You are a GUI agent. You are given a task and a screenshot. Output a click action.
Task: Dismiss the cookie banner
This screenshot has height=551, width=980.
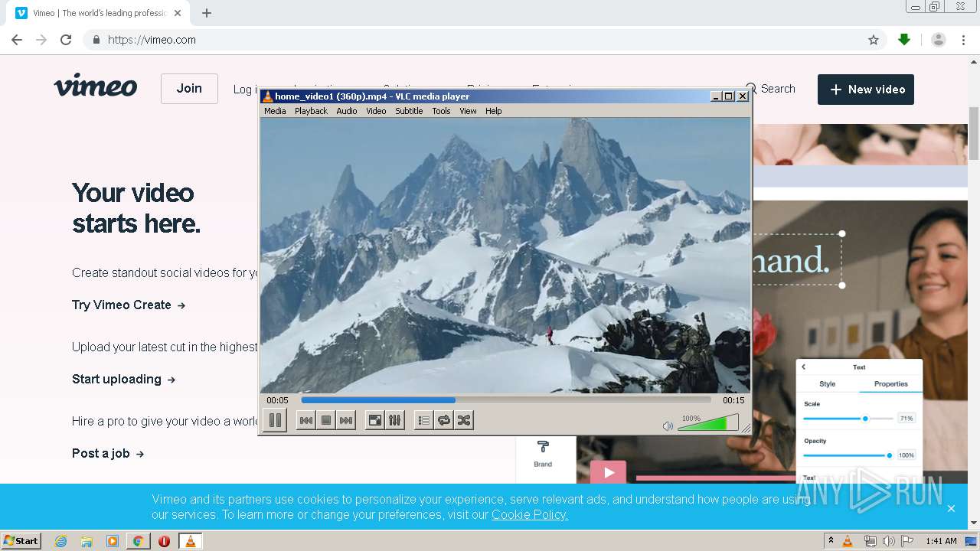(x=951, y=508)
